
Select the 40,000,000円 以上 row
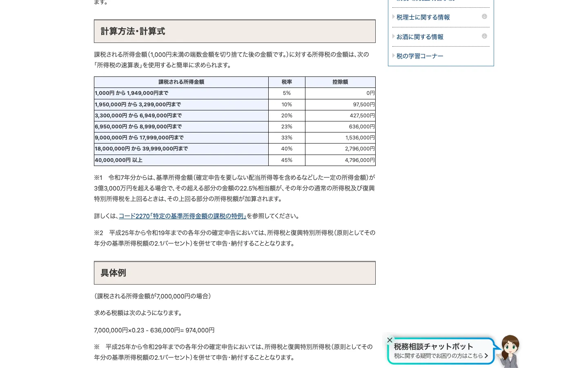pyautogui.click(x=235, y=160)
